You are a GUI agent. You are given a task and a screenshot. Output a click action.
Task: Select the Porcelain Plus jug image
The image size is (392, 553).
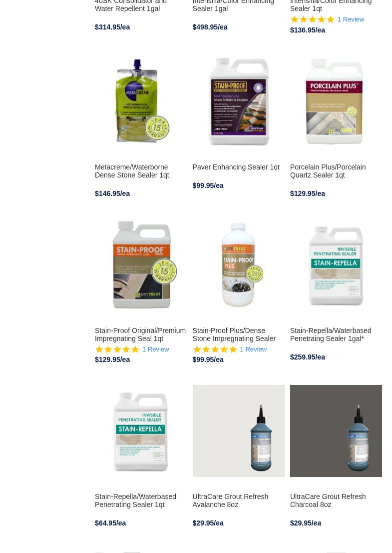336,101
